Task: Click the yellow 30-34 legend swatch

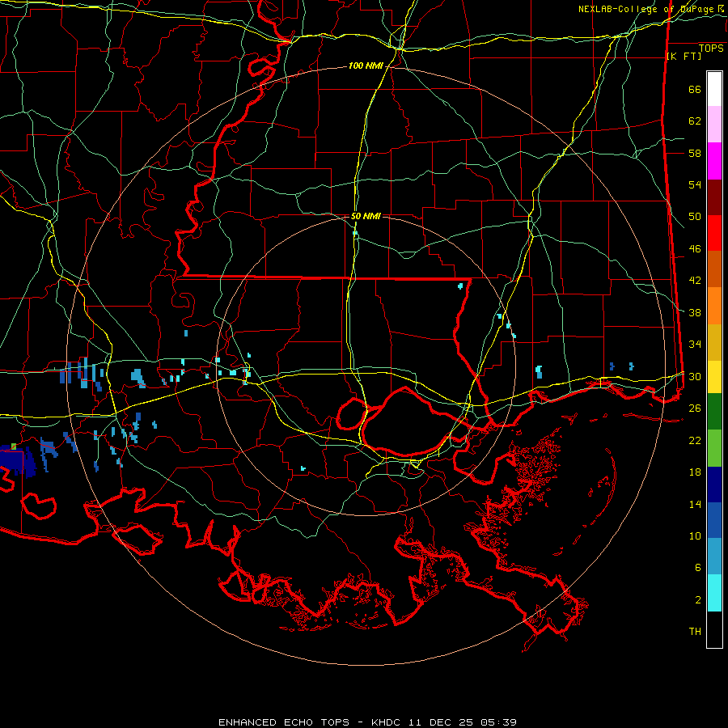Action: point(714,376)
